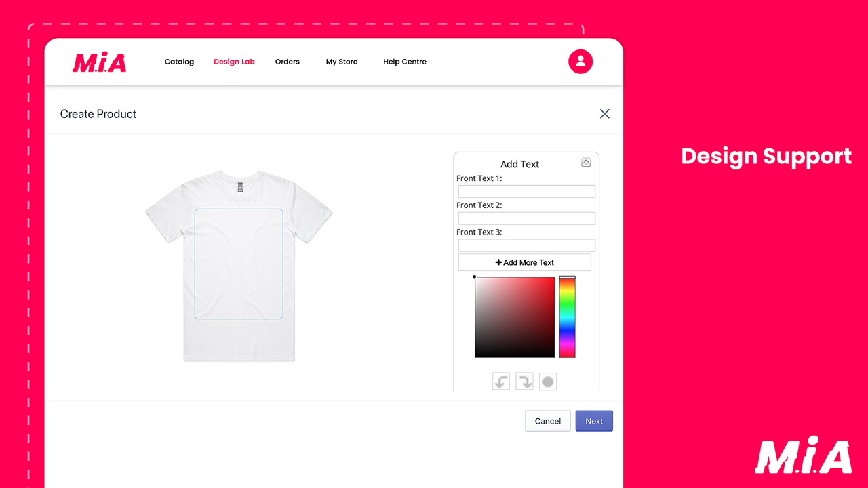Viewport: 868px width, 488px height.
Task: Select the redo arrow icon
Action: point(524,381)
